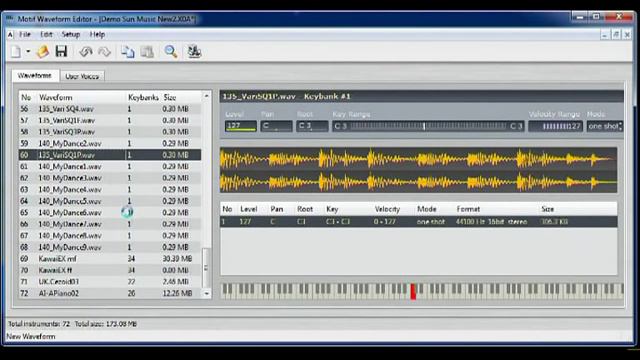This screenshot has height=360, width=640.
Task: Click the application icon left of File menu
Action: coord(10,35)
